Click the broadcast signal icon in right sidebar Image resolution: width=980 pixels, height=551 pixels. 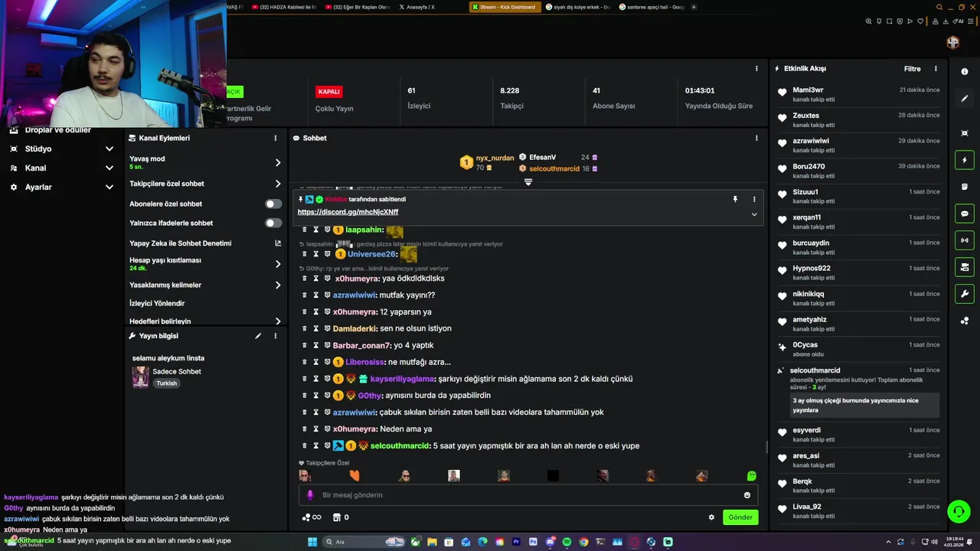click(x=964, y=240)
